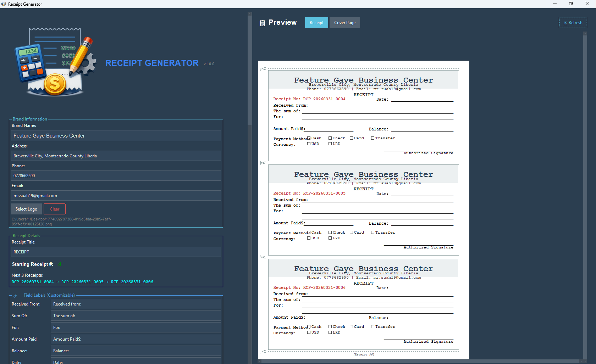Click the Amount Paid label field
This screenshot has width=596, height=364.
point(136,339)
